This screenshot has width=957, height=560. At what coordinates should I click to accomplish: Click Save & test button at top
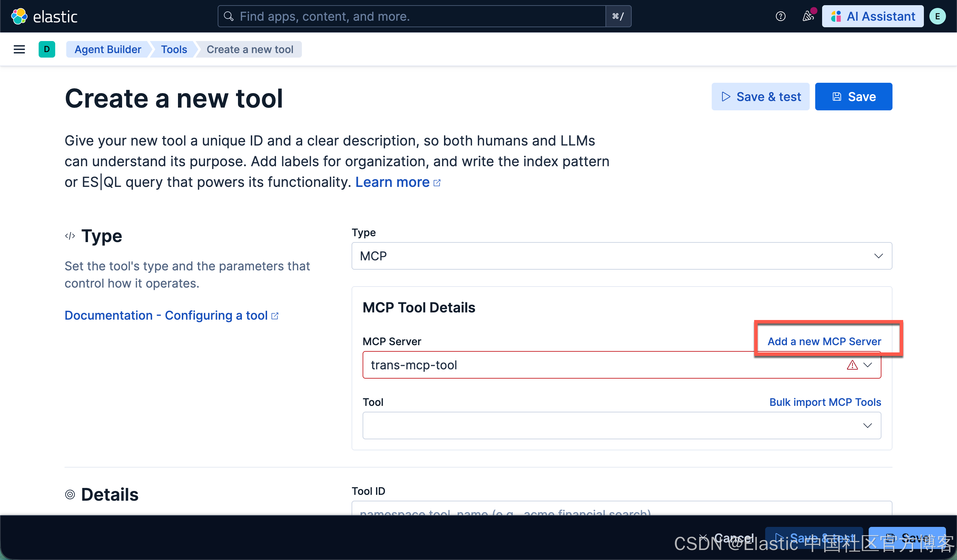(x=760, y=97)
